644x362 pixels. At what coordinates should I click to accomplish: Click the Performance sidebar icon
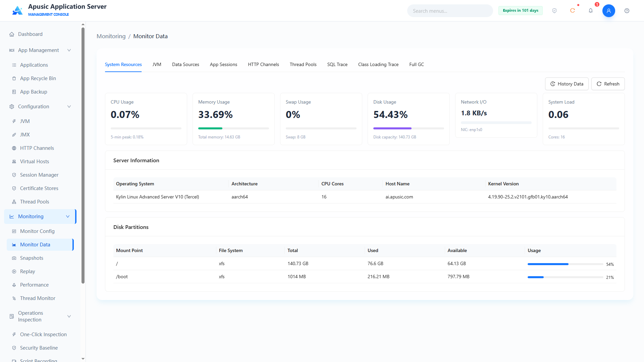tap(14, 285)
